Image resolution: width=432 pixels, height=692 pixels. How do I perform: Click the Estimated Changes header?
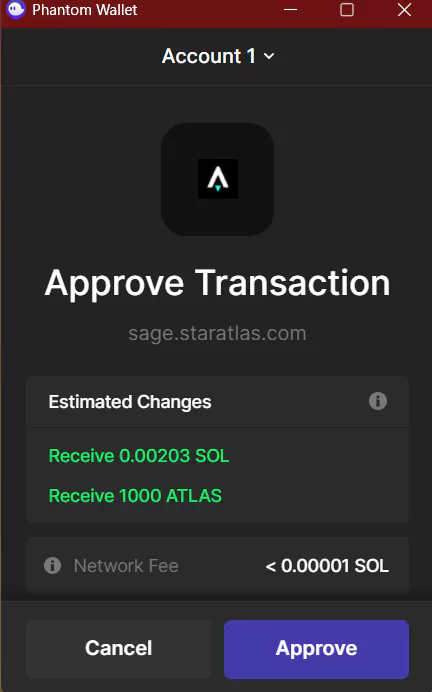130,402
